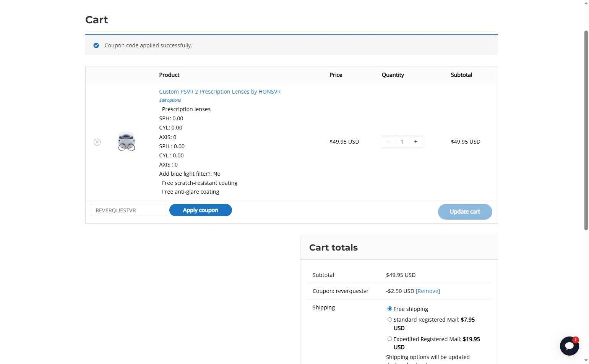589x364 pixels.
Task: Remove the reverquestvr coupon
Action: point(428,291)
